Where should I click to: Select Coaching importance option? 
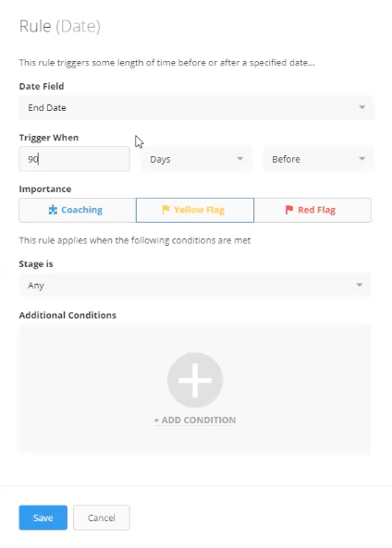point(78,210)
